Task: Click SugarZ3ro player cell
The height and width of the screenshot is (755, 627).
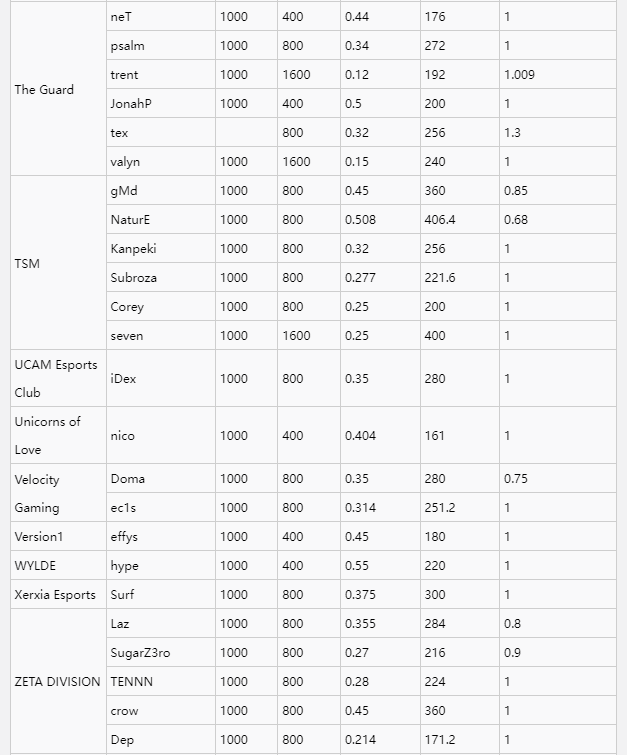Action: [140, 653]
